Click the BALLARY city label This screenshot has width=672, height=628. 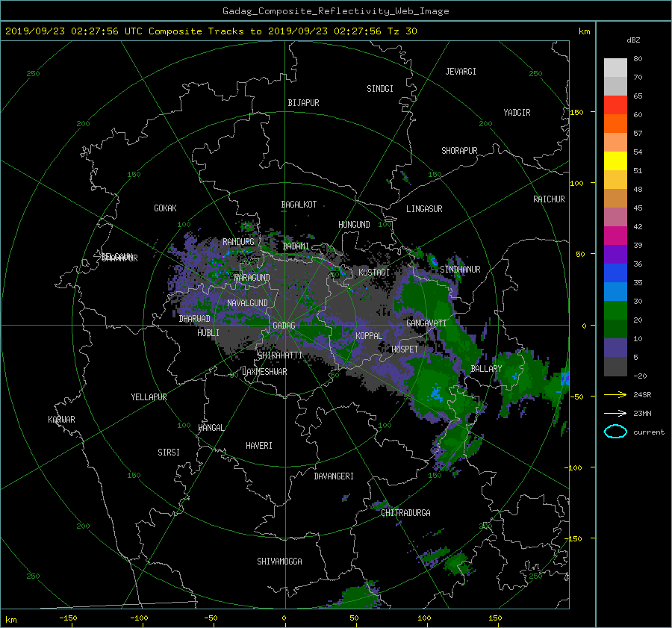[486, 369]
